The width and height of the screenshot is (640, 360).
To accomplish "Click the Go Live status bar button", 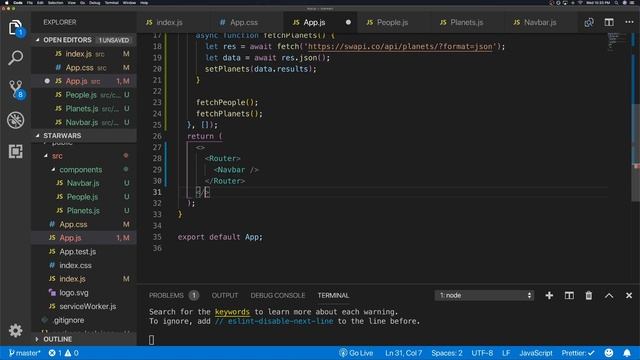I will click(x=356, y=353).
